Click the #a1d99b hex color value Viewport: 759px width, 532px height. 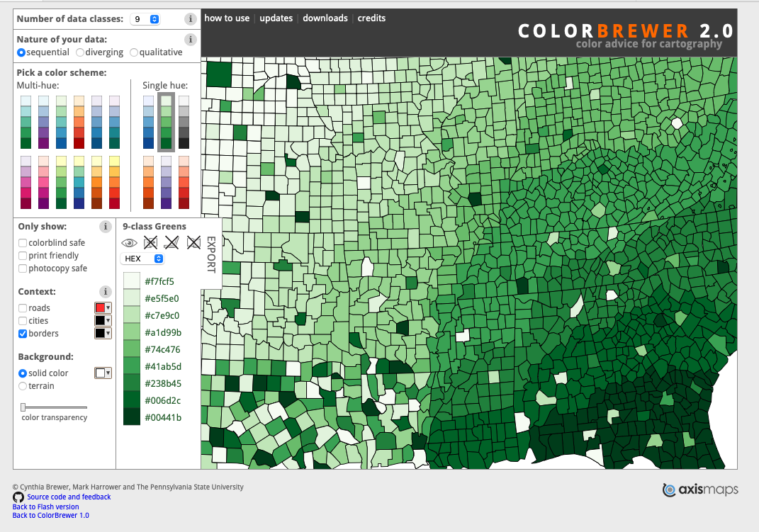click(163, 332)
